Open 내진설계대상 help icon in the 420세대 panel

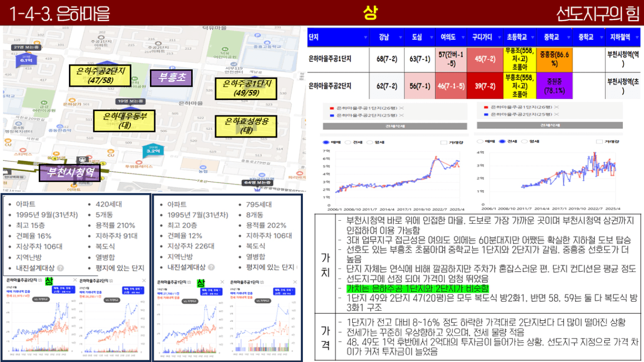point(60,268)
